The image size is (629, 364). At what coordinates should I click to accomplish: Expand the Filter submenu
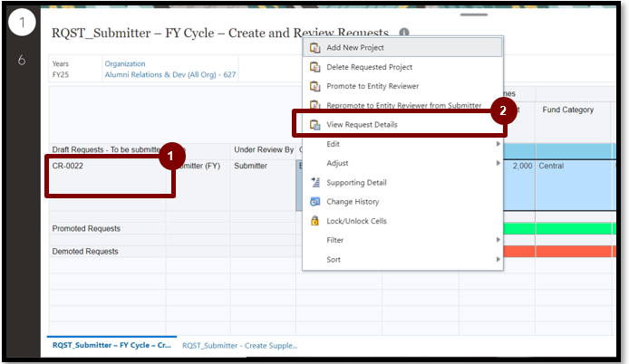402,240
